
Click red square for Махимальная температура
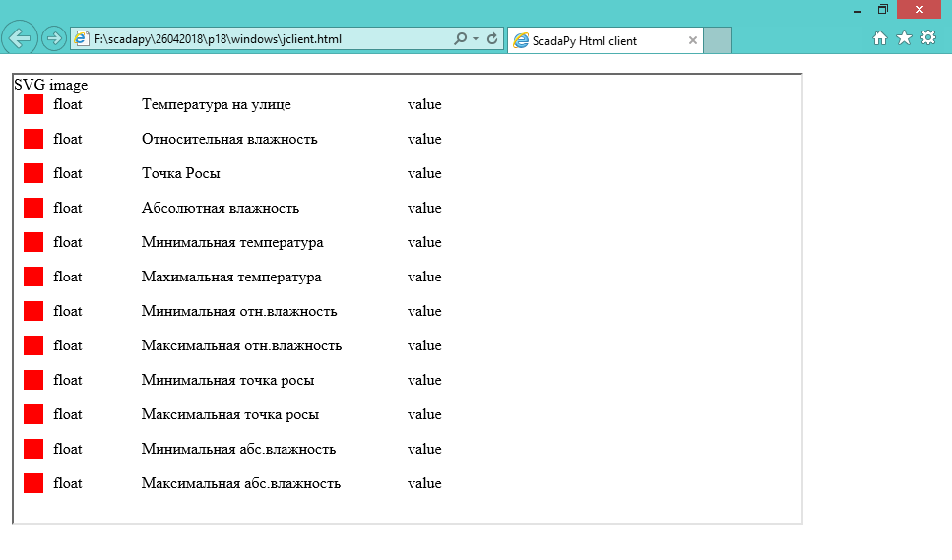33,277
